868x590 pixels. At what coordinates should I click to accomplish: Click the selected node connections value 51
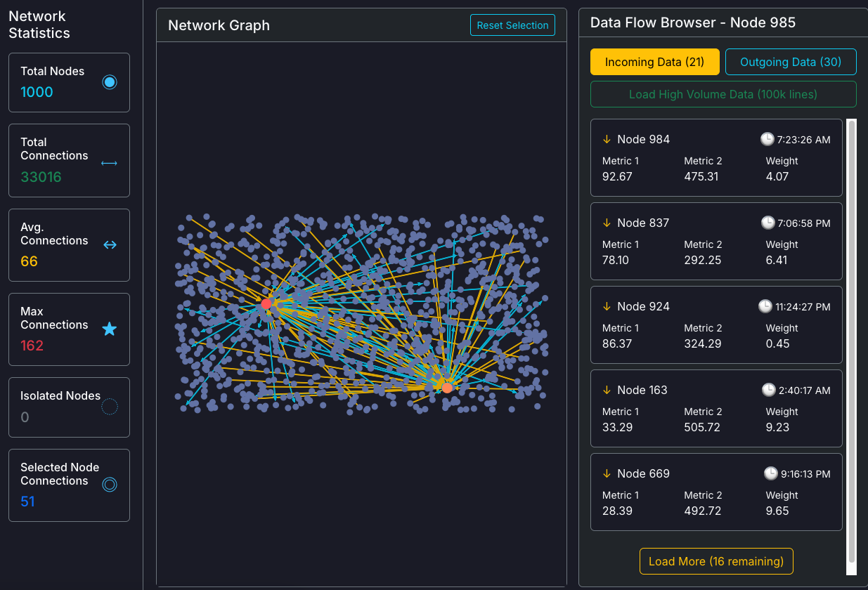tap(27, 501)
